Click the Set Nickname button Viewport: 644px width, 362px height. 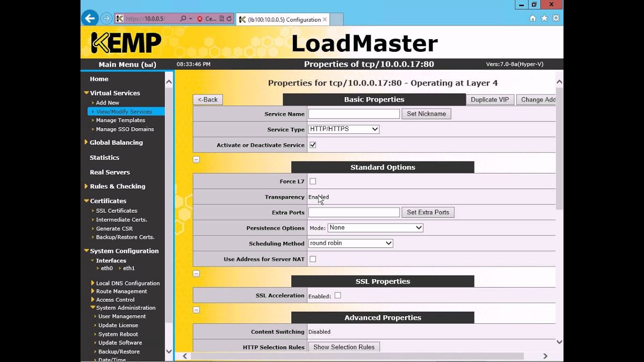pos(426,114)
